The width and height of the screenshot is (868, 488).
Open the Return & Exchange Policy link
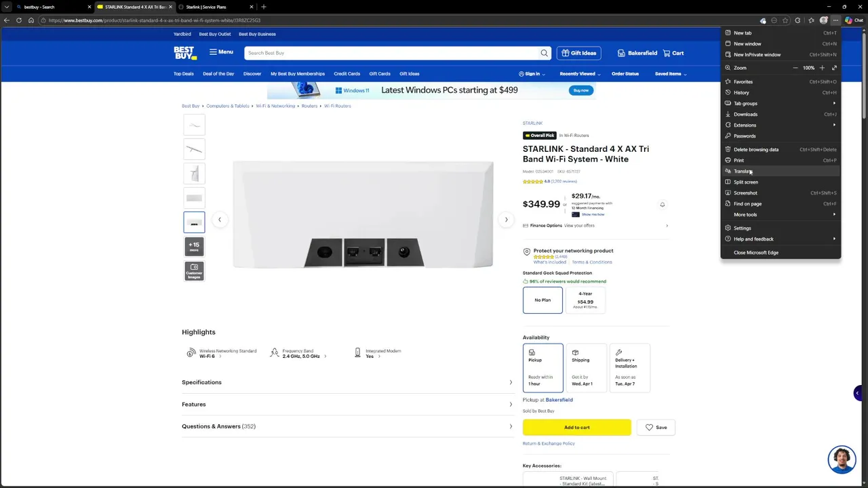coord(549,443)
